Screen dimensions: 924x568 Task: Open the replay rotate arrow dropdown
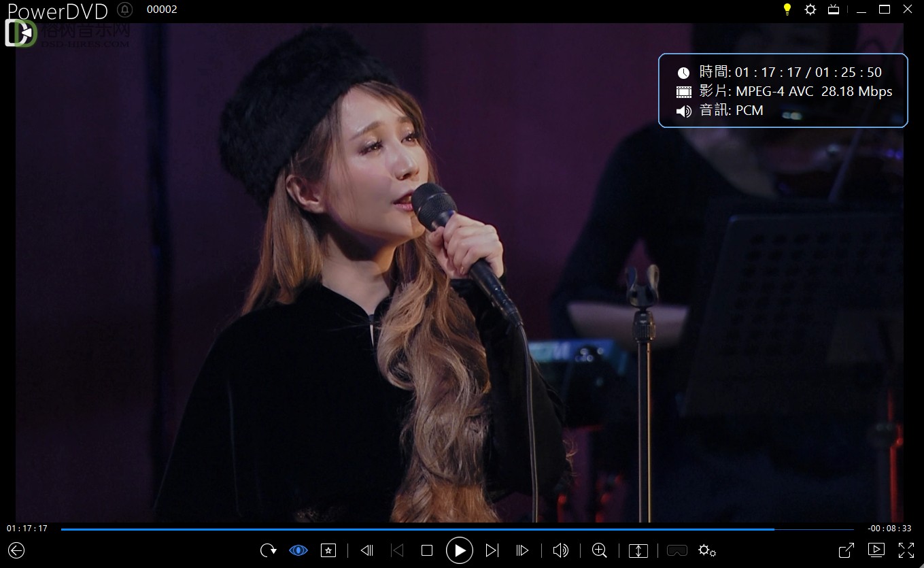[x=269, y=550]
